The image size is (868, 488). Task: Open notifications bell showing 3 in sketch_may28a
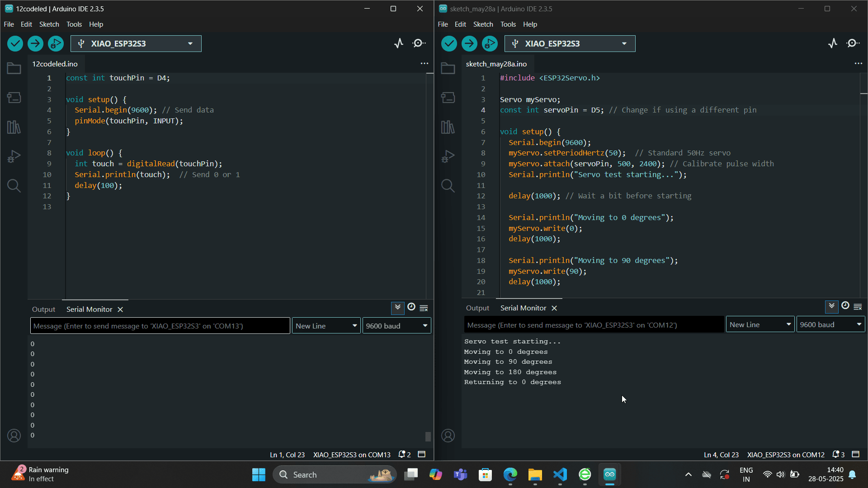point(838,455)
